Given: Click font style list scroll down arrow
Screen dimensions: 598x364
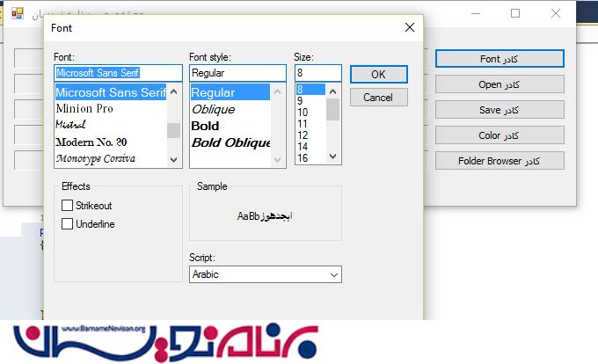Looking at the screenshot, I should pyautogui.click(x=278, y=160).
